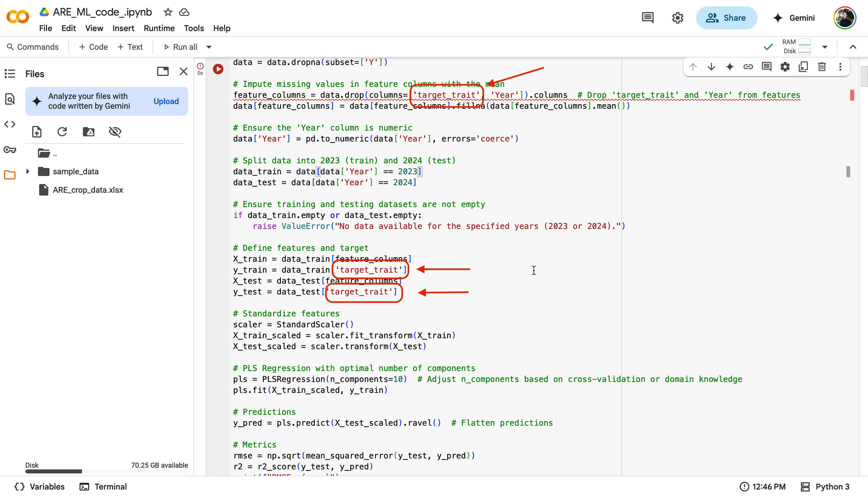Add a comment to the cell
Screen dimensions: 868x497
coord(767,66)
